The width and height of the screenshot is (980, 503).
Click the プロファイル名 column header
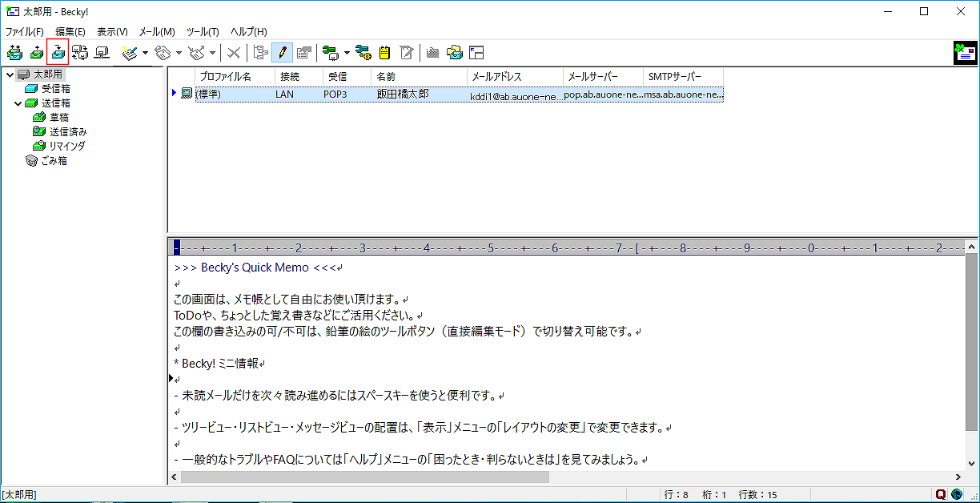pyautogui.click(x=235, y=77)
